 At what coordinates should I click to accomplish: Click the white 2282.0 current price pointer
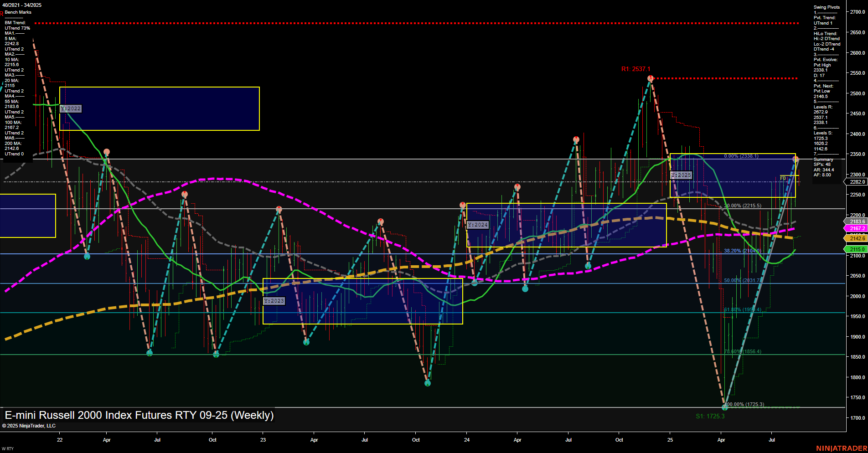click(856, 182)
